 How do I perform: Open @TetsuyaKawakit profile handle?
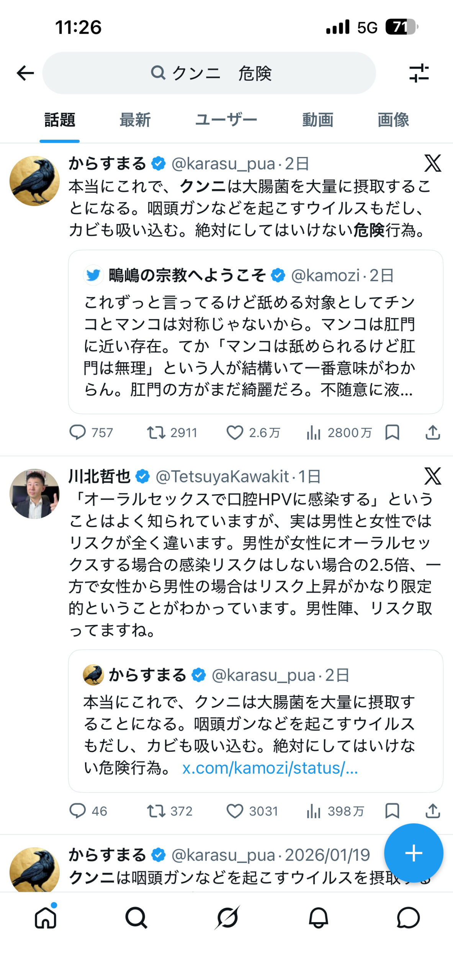click(x=222, y=477)
